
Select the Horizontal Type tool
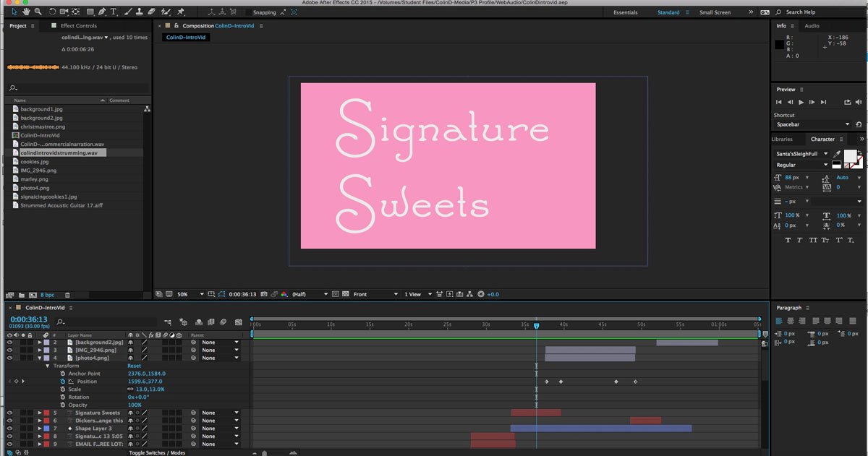pyautogui.click(x=114, y=12)
